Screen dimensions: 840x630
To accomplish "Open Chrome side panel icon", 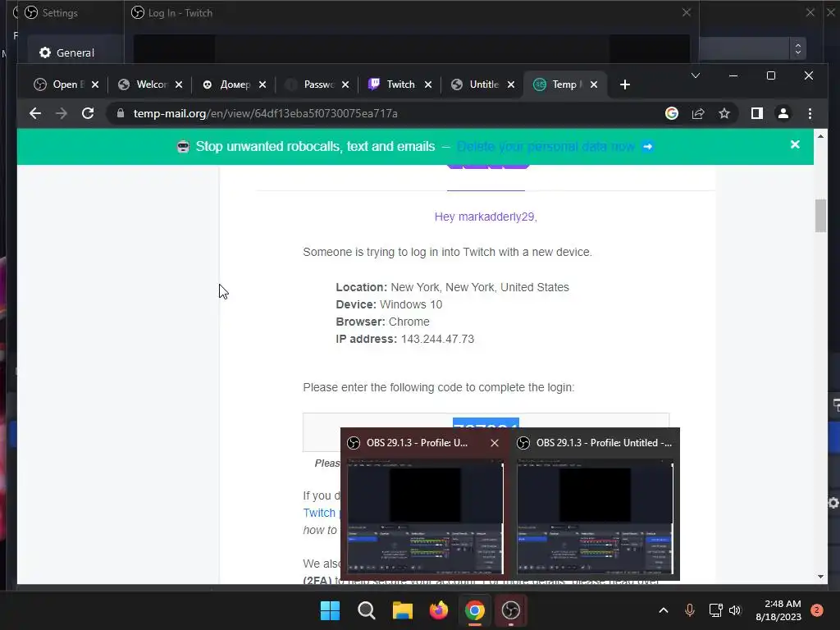I will [757, 113].
